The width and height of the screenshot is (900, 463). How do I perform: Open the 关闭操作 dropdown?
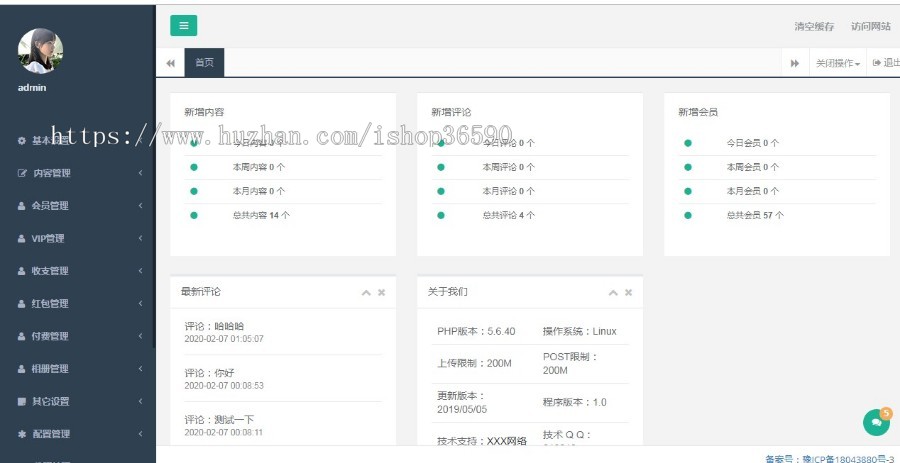[837, 63]
